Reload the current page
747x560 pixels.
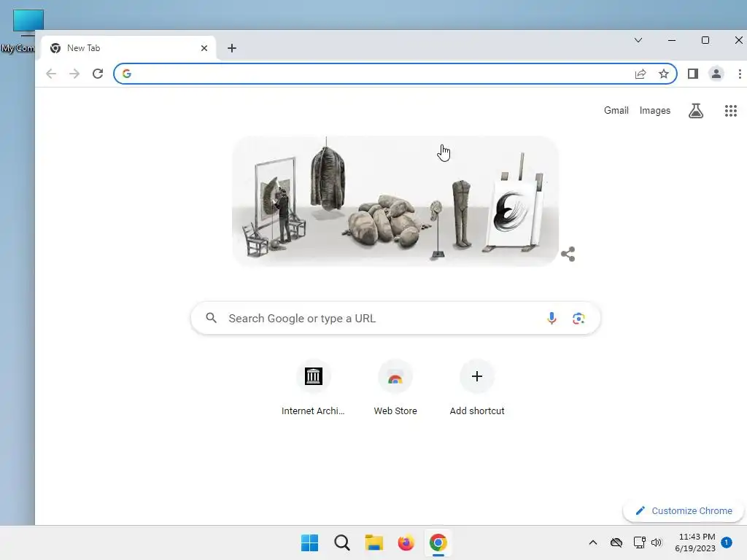(x=98, y=74)
